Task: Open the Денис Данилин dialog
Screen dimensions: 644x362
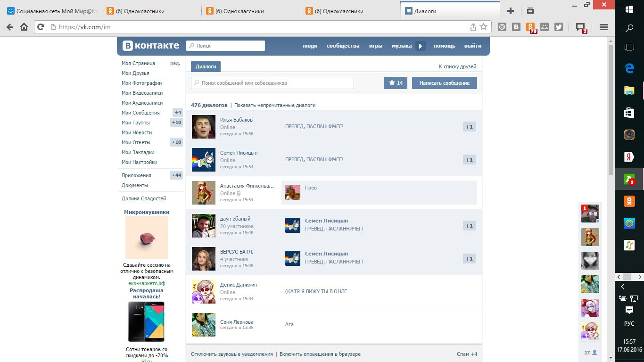Action: click(334, 292)
